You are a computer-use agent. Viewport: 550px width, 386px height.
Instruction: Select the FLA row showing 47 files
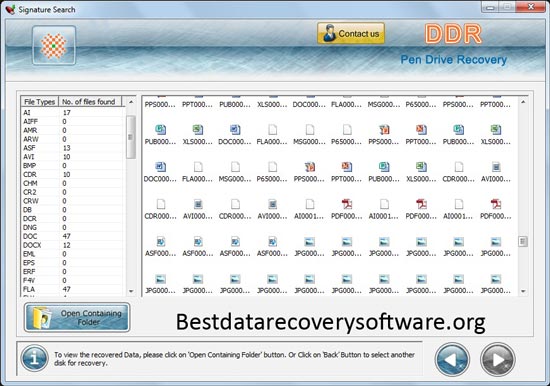(x=72, y=289)
